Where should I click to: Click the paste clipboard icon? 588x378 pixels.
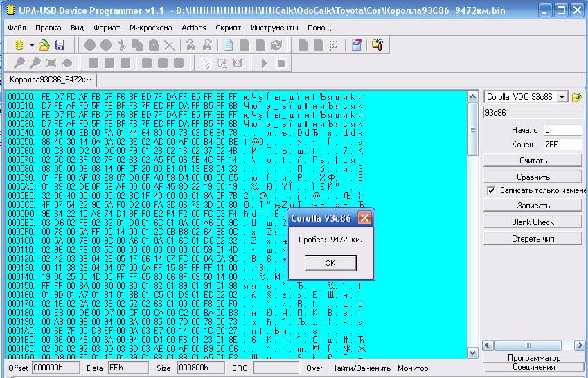[153, 46]
